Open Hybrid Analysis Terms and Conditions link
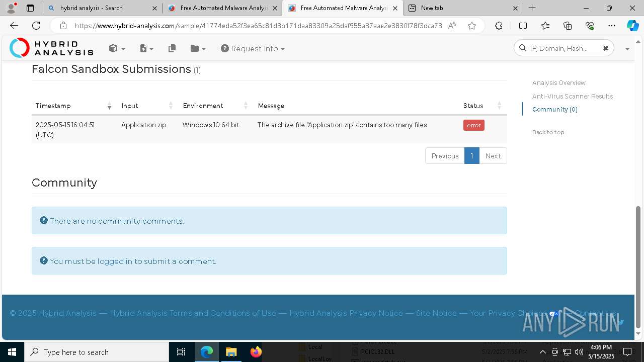The width and height of the screenshot is (644, 362). click(193, 313)
